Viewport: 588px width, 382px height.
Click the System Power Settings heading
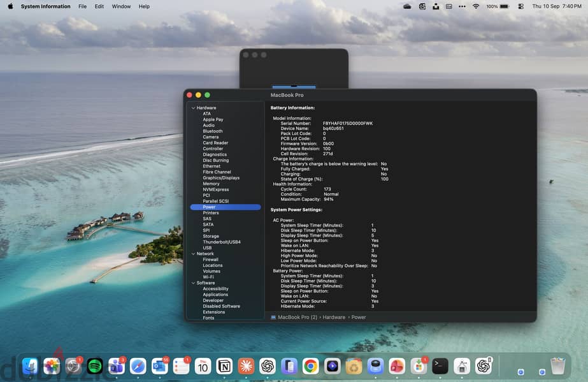pyautogui.click(x=296, y=210)
